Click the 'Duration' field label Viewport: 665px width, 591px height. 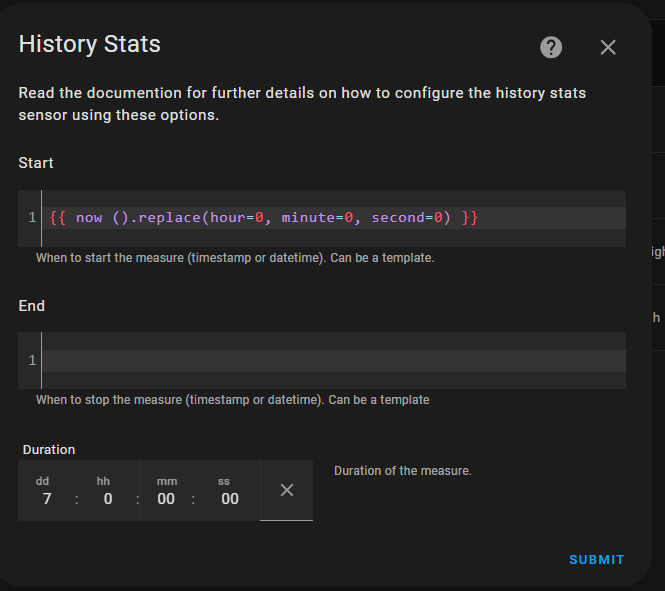coord(49,450)
